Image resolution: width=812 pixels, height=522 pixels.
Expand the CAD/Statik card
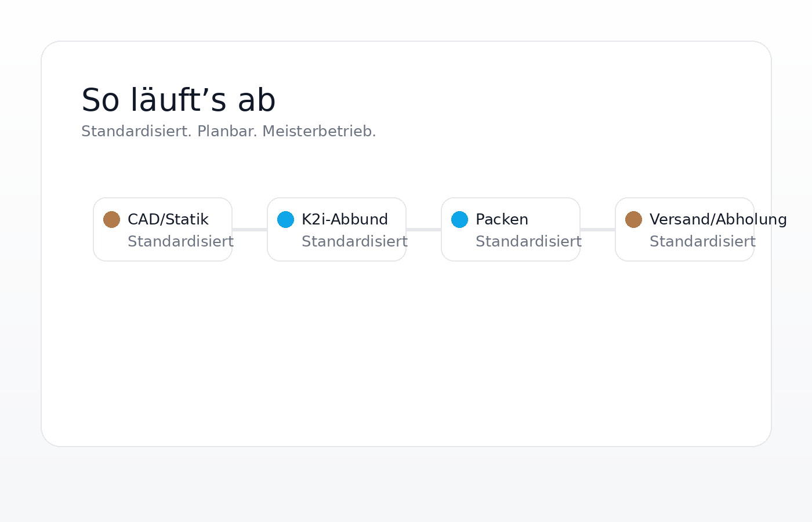coord(162,229)
